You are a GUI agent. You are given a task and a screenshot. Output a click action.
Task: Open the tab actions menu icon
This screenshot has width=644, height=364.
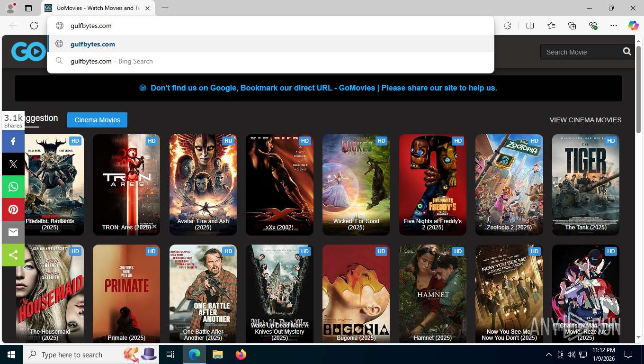[28, 8]
